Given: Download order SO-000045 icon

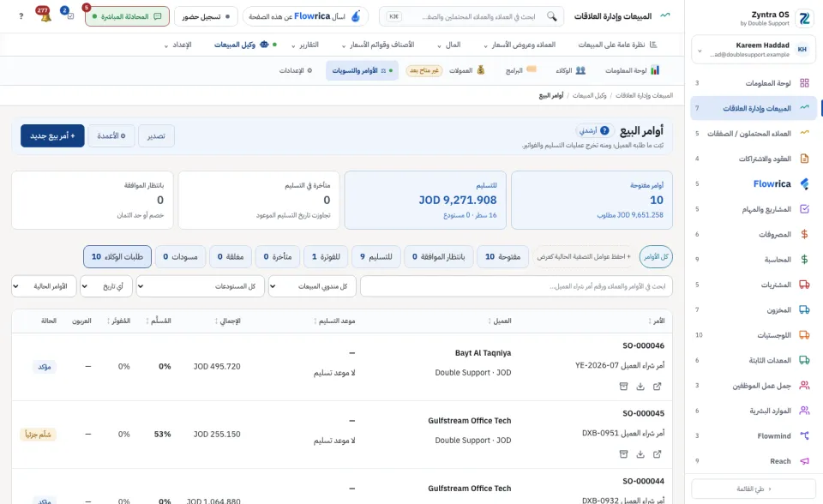Looking at the screenshot, I should [x=640, y=454].
